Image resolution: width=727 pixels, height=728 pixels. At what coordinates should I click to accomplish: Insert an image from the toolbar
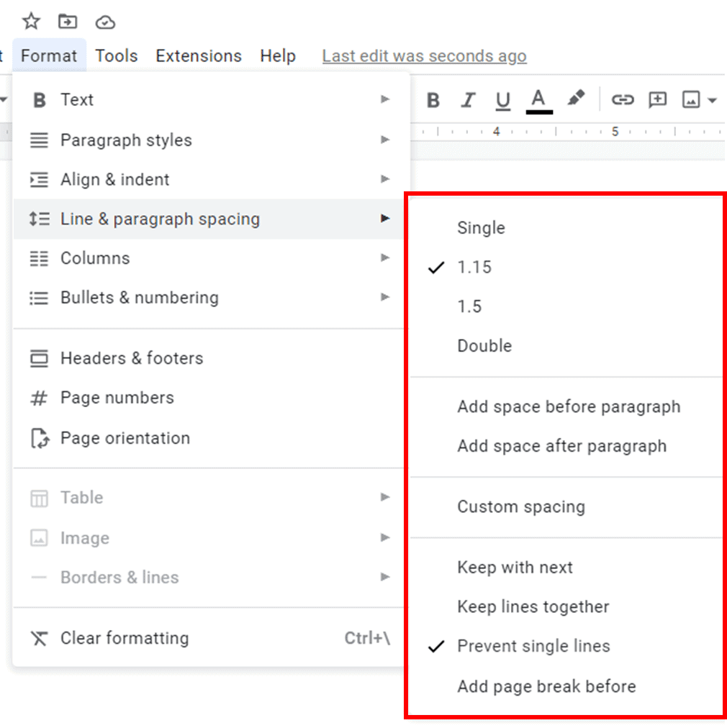point(692,100)
